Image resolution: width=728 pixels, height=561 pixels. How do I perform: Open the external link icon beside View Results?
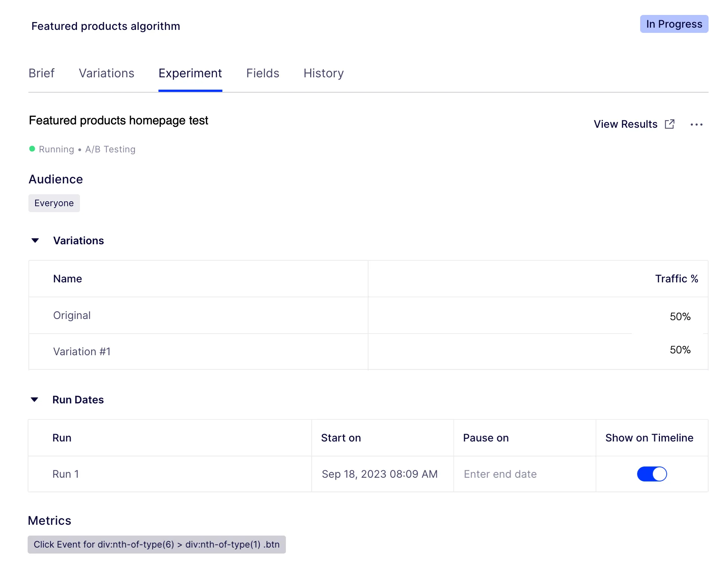[670, 124]
